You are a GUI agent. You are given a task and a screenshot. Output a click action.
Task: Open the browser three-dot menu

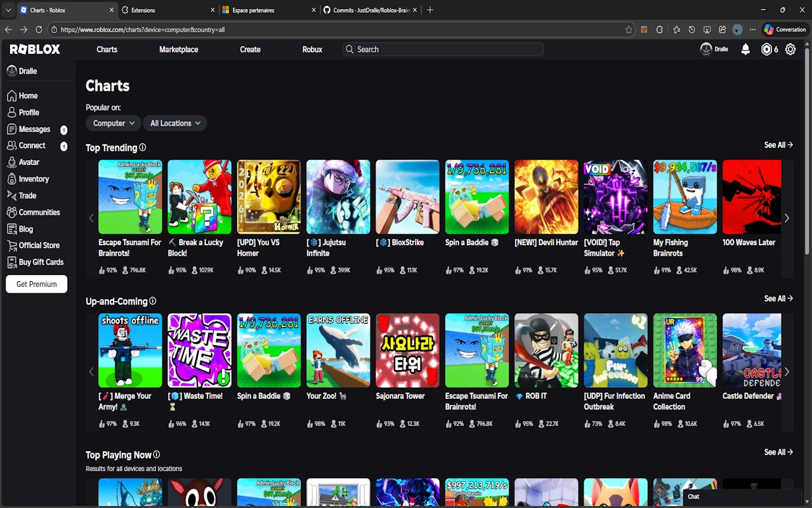[753, 29]
